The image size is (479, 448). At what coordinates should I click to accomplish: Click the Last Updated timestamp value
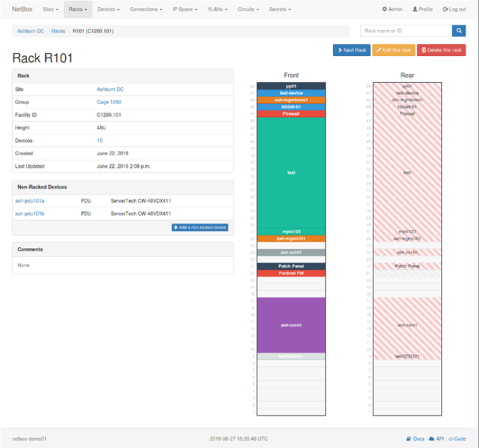click(x=123, y=166)
